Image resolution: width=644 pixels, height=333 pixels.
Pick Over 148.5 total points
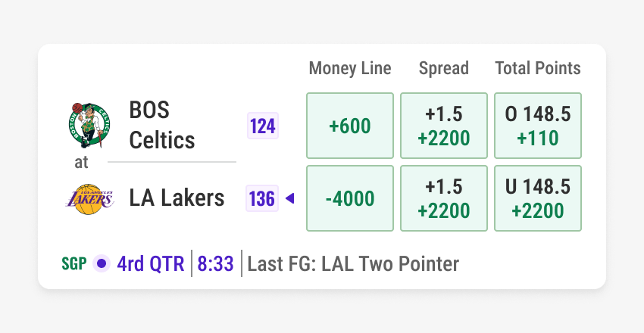coord(538,126)
